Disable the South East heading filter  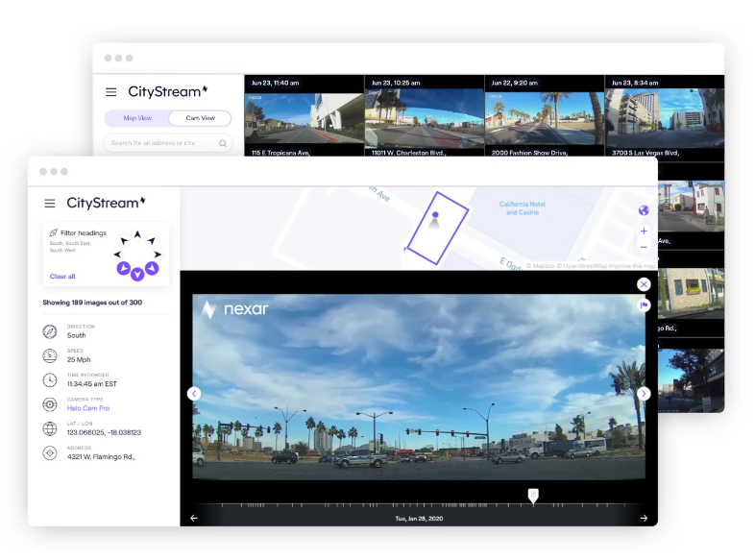pyautogui.click(x=152, y=268)
